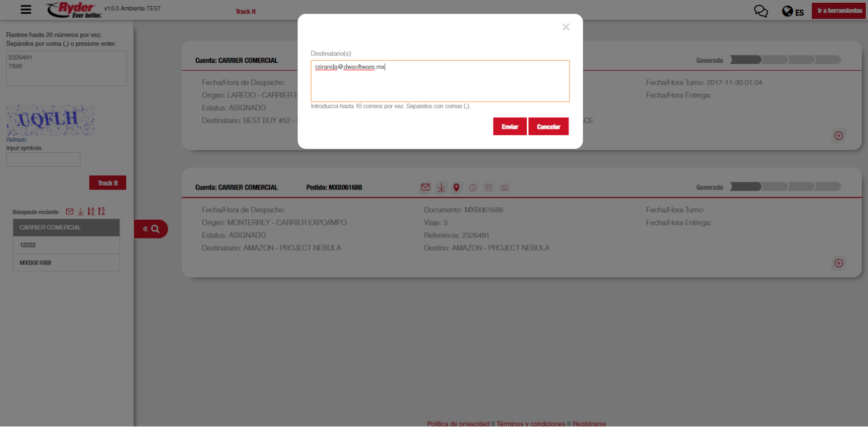Open the hamburger menu
Image resolution: width=868 pixels, height=427 pixels.
click(x=26, y=9)
